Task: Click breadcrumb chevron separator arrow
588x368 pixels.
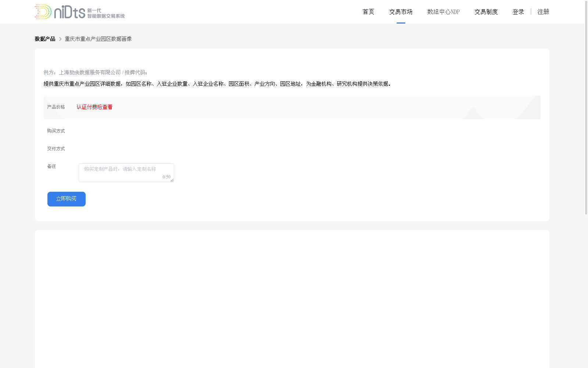Action: [x=60, y=39]
